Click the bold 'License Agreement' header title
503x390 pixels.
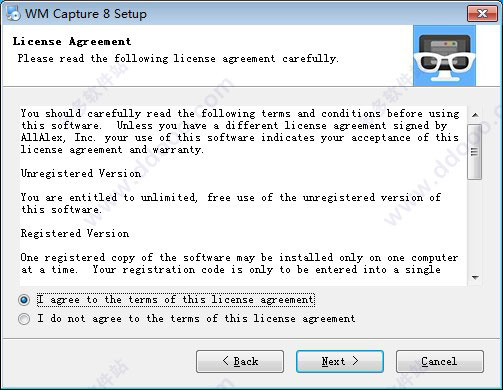[x=72, y=42]
